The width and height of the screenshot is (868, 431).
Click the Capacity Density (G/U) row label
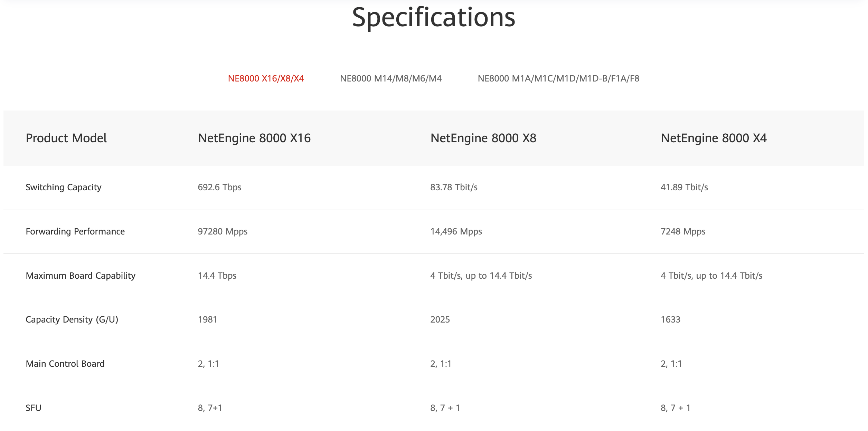pyautogui.click(x=72, y=319)
